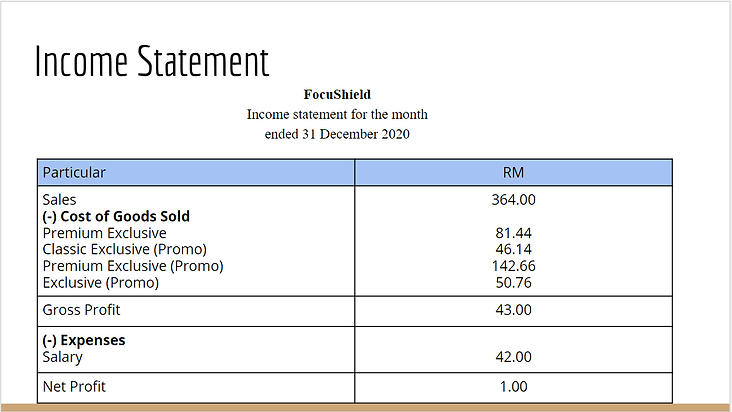
Task: Click the 'ended 31 December 2020' line
Action: [x=337, y=134]
